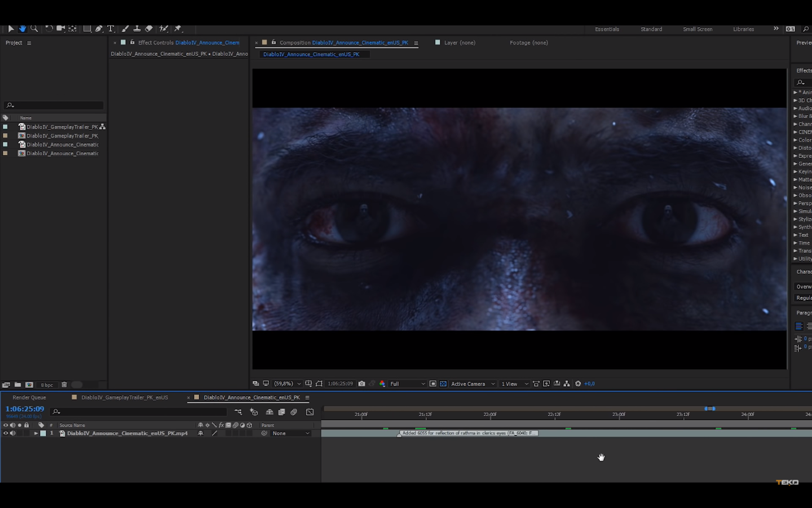Screen dimensions: 812x508
Task: Select the Puppet Pin tool
Action: point(178,29)
